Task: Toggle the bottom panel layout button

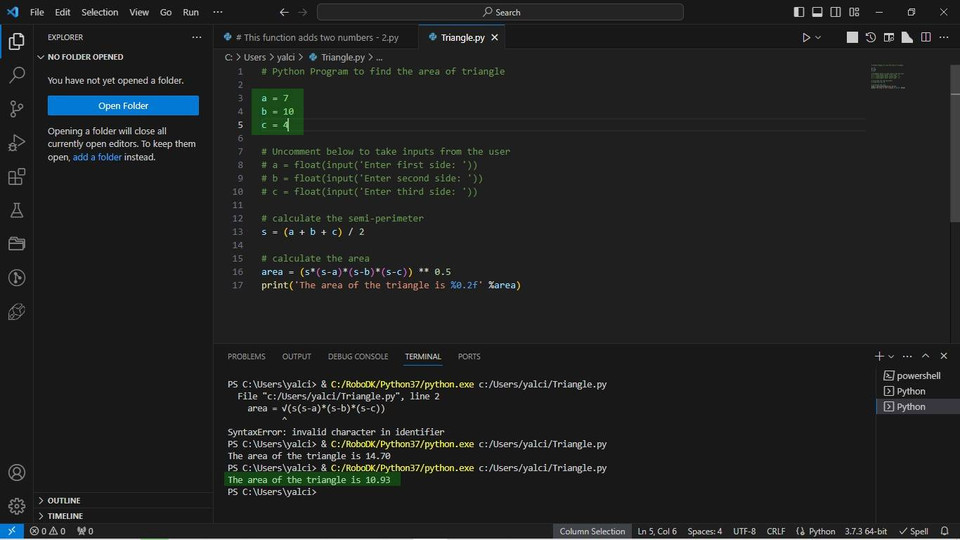Action: pyautogui.click(x=817, y=12)
